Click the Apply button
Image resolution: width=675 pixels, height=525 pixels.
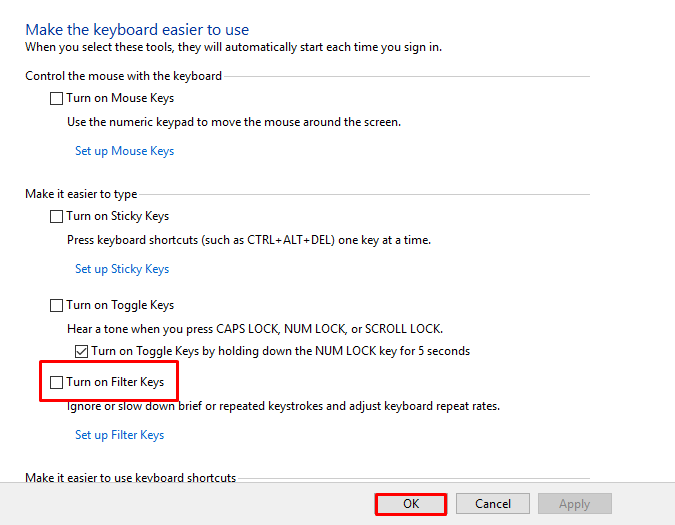click(x=574, y=504)
